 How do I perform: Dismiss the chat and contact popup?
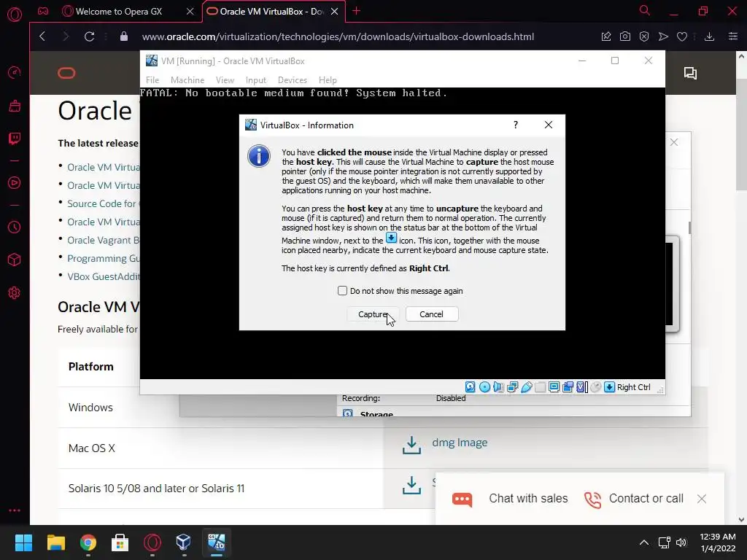click(701, 499)
